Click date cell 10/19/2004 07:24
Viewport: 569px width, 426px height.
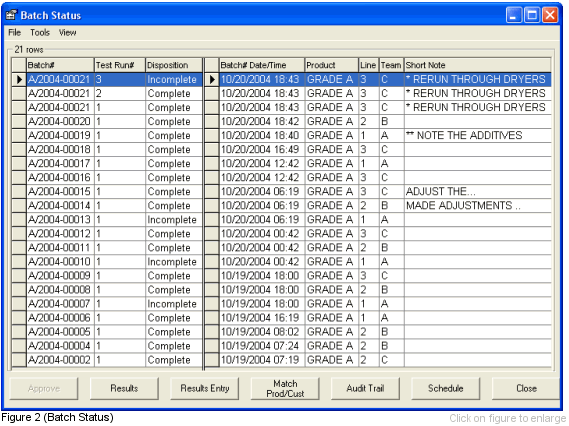[x=262, y=346]
